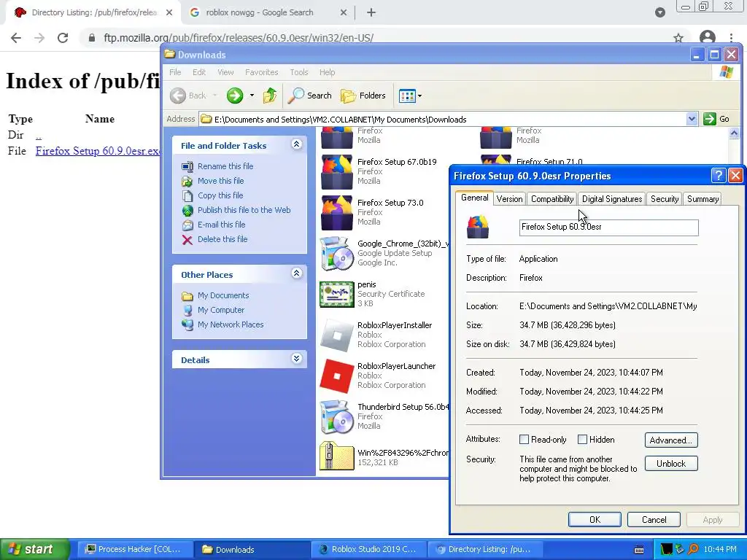Click OK in Properties dialog
This screenshot has height=560, width=747.
(x=595, y=519)
